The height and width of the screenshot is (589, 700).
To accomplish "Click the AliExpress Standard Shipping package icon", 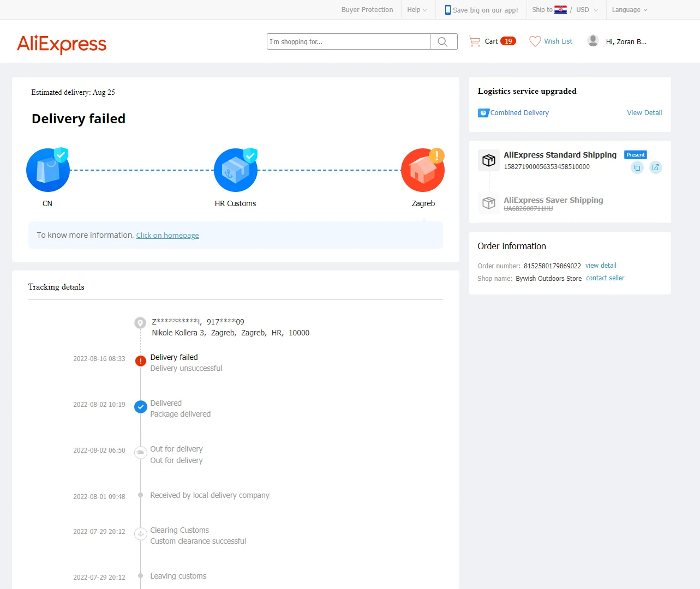I will tap(489, 160).
